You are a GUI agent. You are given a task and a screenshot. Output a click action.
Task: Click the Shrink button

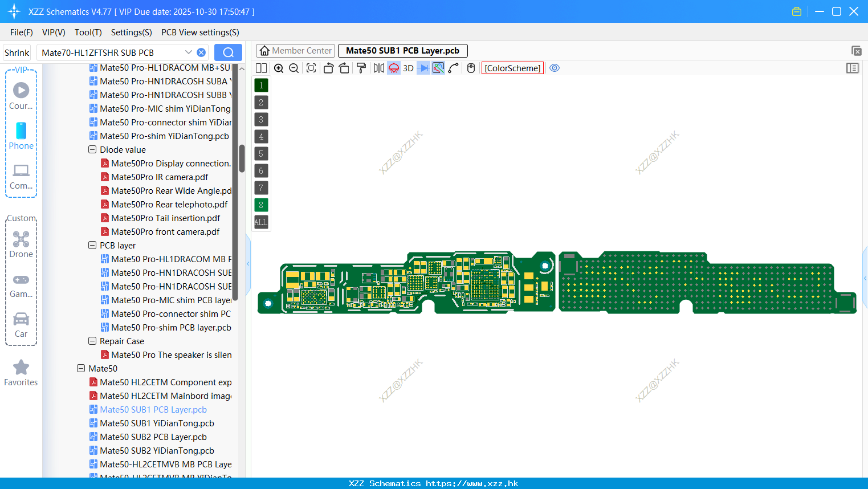tap(17, 52)
